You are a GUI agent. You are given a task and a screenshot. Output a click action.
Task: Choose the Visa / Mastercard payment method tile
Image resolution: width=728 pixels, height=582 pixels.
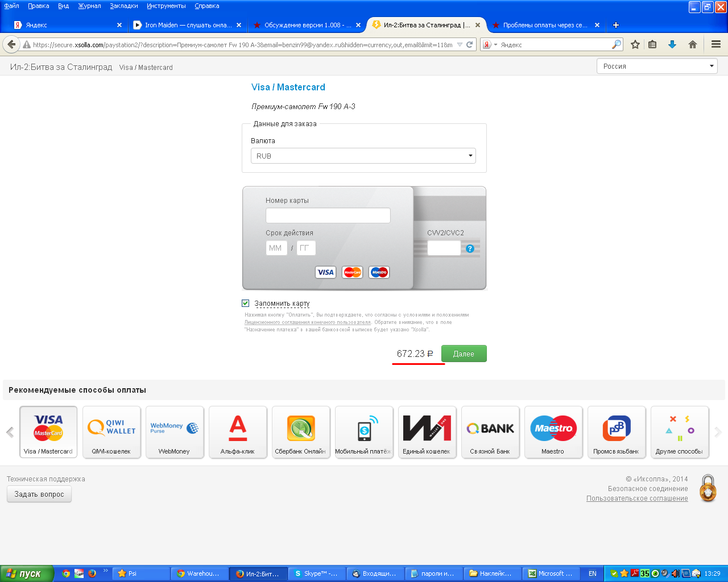(x=48, y=432)
